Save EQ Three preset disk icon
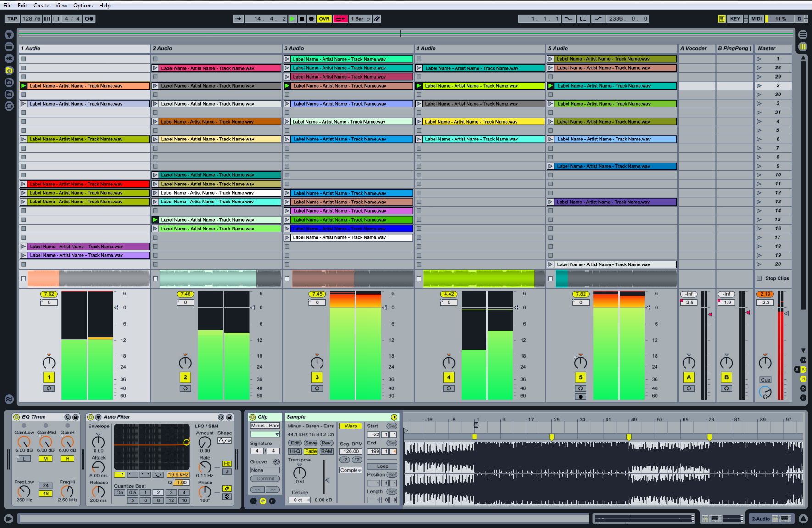The width and height of the screenshot is (812, 528). tap(76, 417)
